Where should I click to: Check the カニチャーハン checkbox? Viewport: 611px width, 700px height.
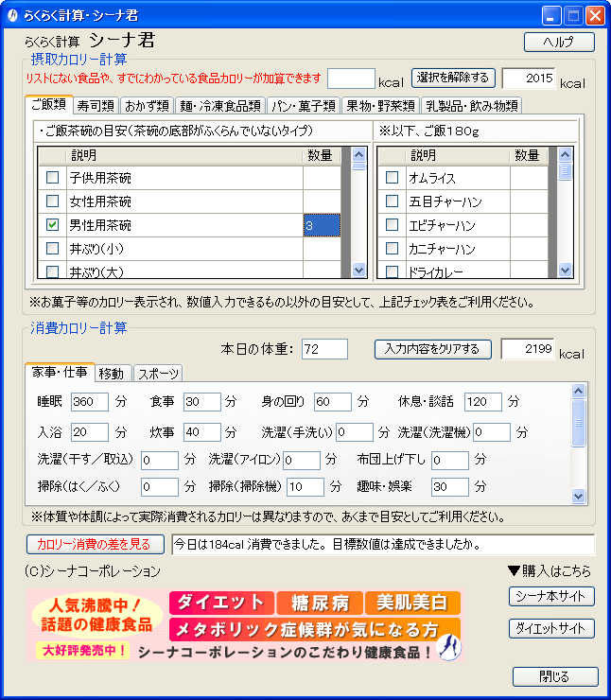[x=392, y=248]
